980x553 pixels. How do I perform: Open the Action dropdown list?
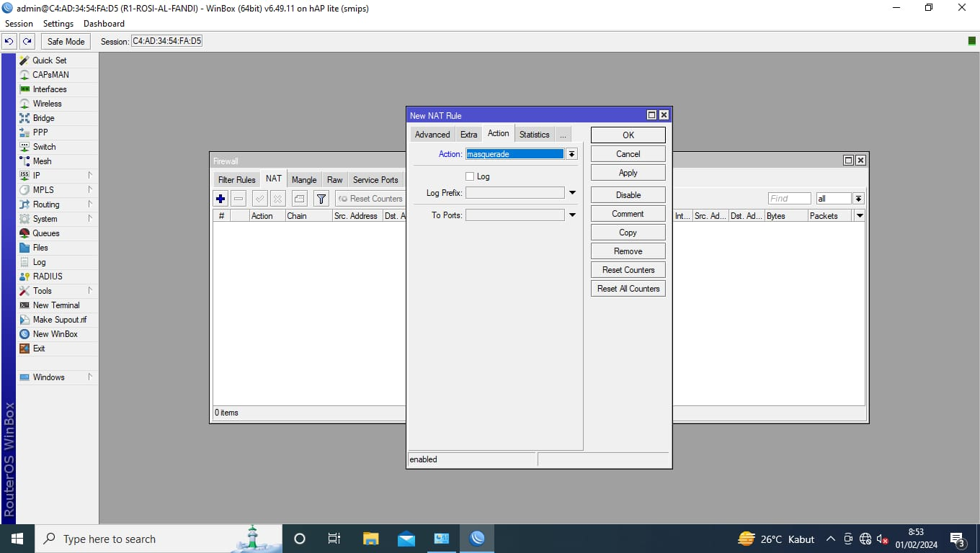pos(571,154)
